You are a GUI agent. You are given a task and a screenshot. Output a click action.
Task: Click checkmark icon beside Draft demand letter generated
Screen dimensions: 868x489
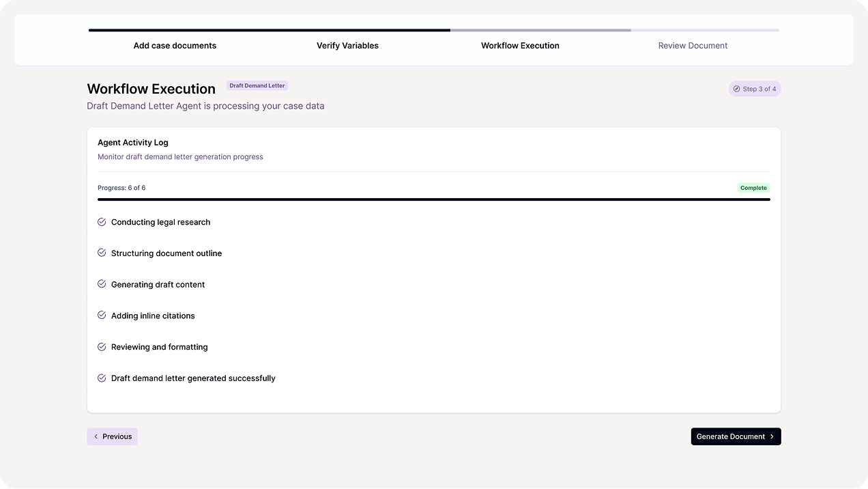[102, 378]
